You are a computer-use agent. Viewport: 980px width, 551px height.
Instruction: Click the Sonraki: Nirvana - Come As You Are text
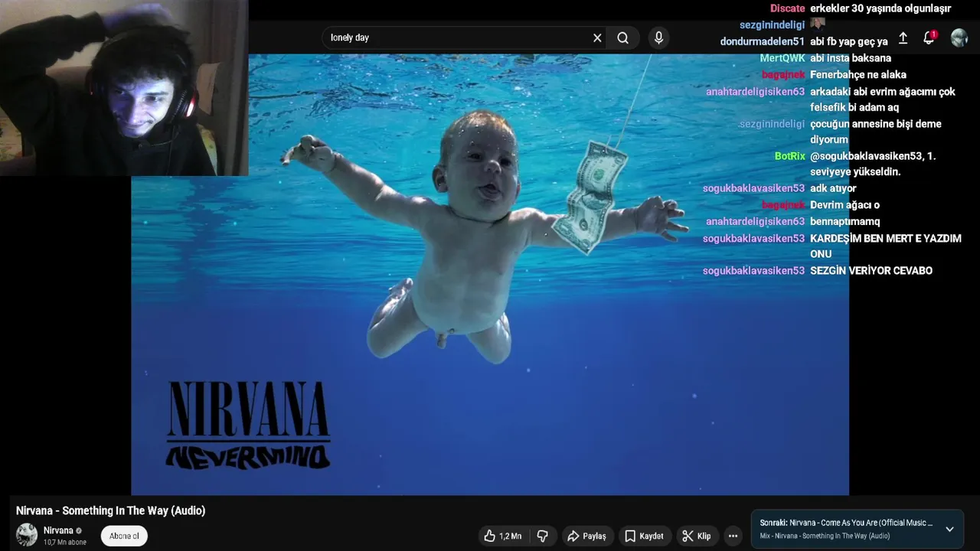point(846,523)
